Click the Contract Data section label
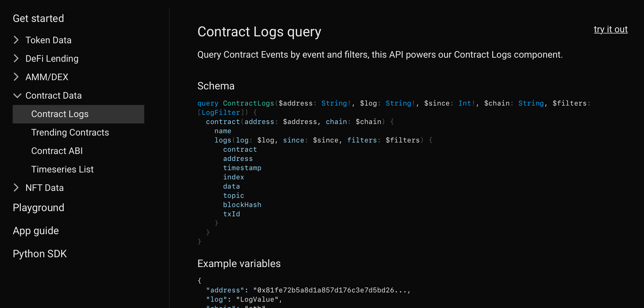This screenshot has height=308, width=644. coord(53,95)
